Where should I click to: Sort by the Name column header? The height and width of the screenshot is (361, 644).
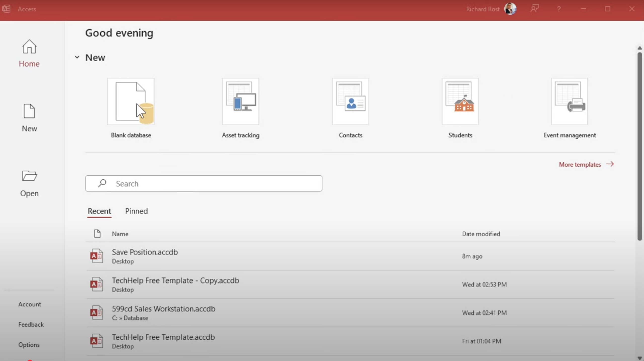[x=120, y=234]
